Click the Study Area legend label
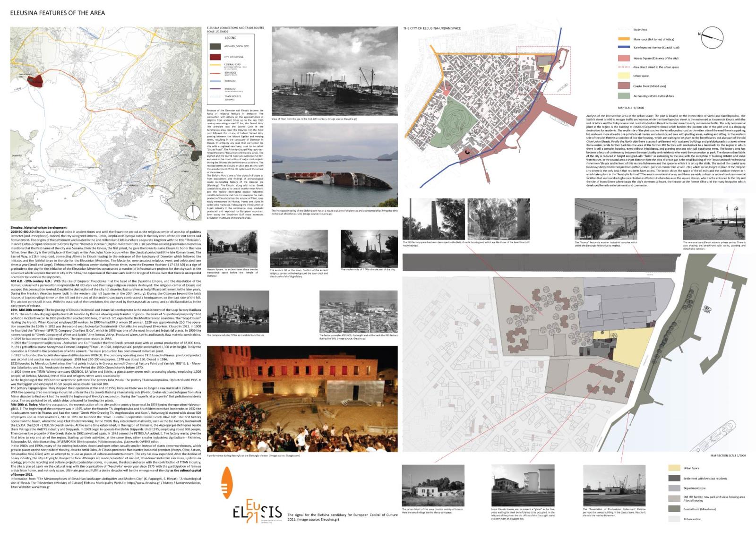 (x=639, y=29)
